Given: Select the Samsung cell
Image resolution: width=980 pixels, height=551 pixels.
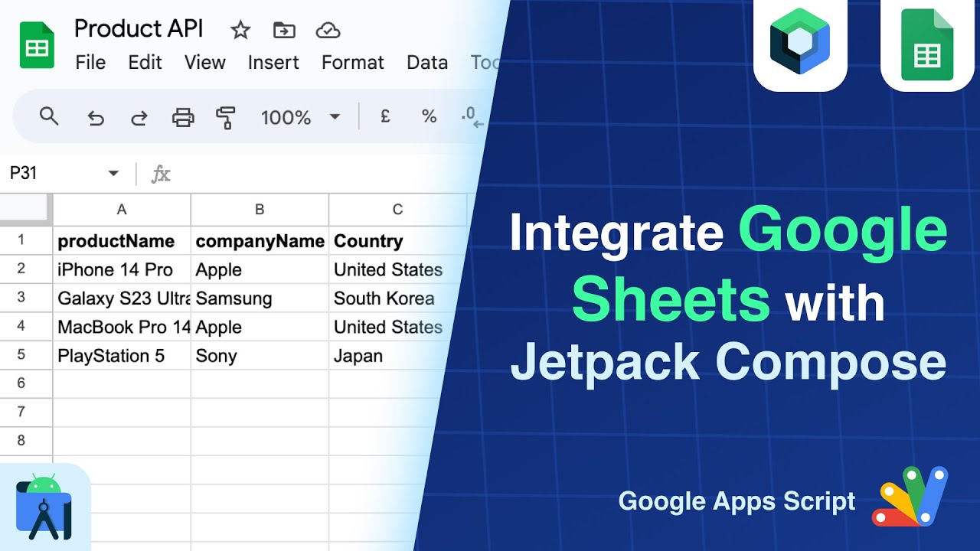Looking at the screenshot, I should point(260,298).
